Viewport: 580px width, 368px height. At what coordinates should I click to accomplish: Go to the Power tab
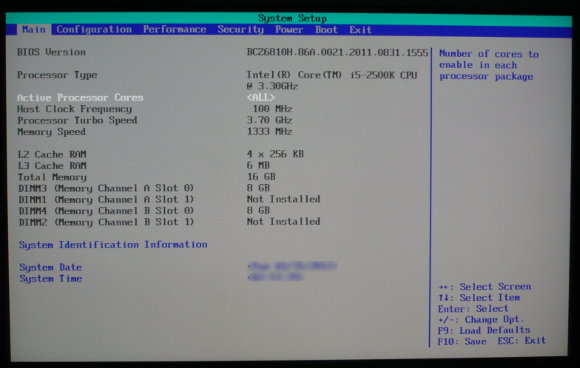click(x=289, y=30)
